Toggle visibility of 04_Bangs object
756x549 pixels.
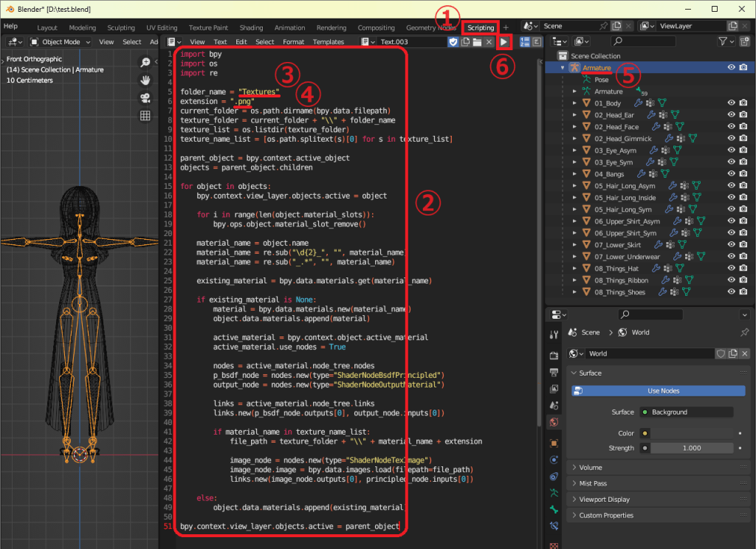click(x=732, y=174)
